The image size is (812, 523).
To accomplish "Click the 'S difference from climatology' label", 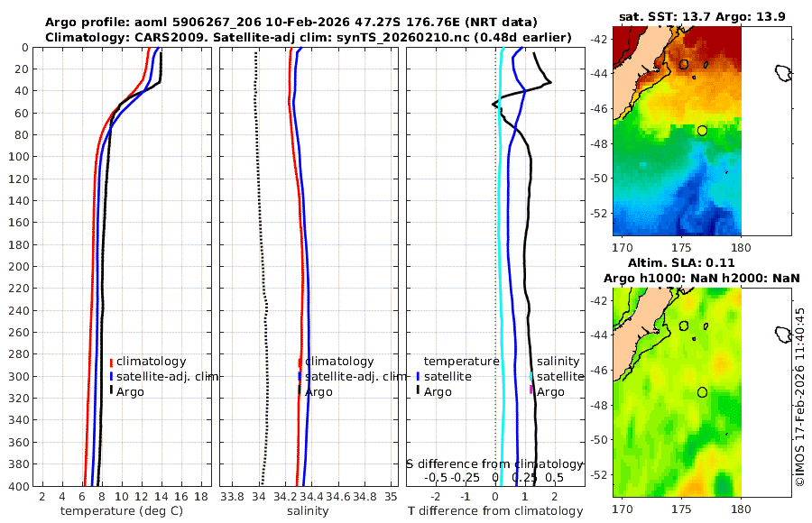I will tap(494, 464).
